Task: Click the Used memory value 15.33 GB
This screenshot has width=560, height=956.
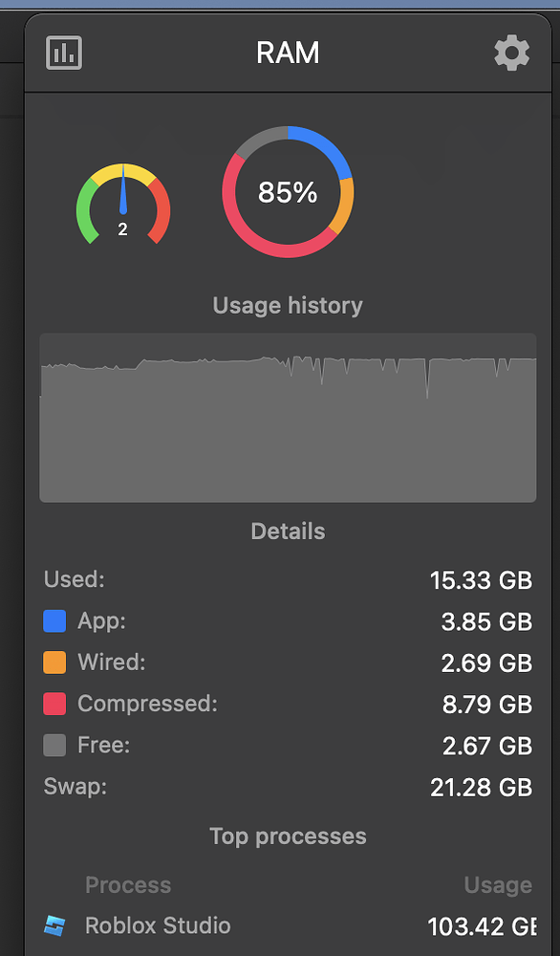Action: pos(481,580)
